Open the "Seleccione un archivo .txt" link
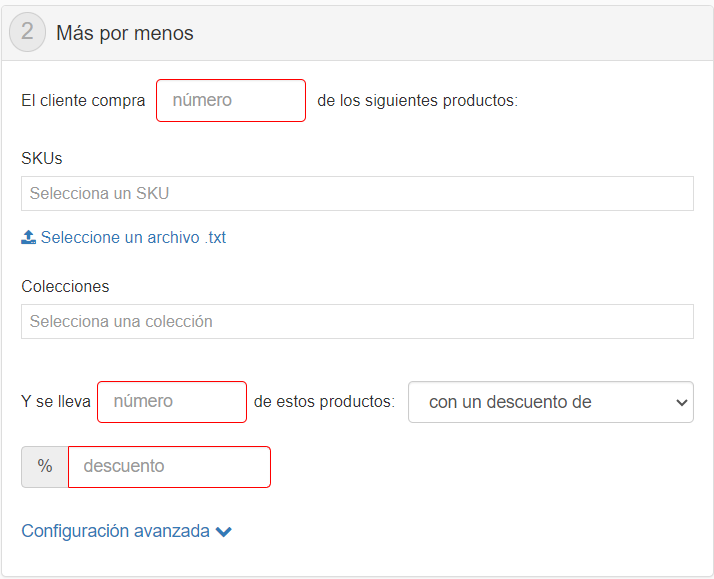 pyautogui.click(x=133, y=238)
